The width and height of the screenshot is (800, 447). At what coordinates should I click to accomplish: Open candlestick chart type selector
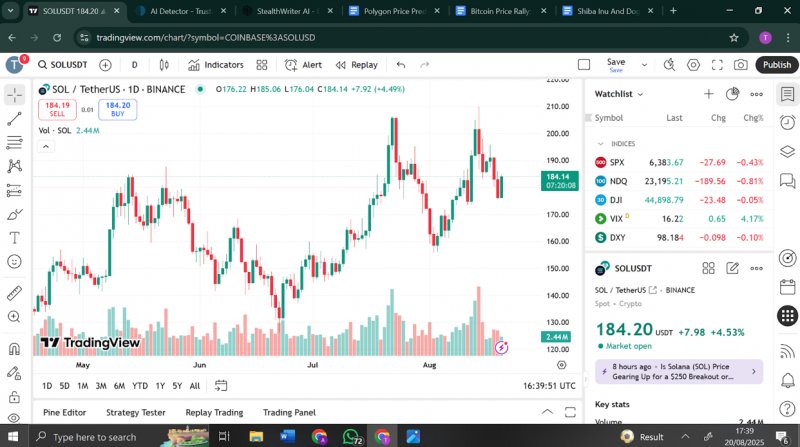pyautogui.click(x=164, y=65)
